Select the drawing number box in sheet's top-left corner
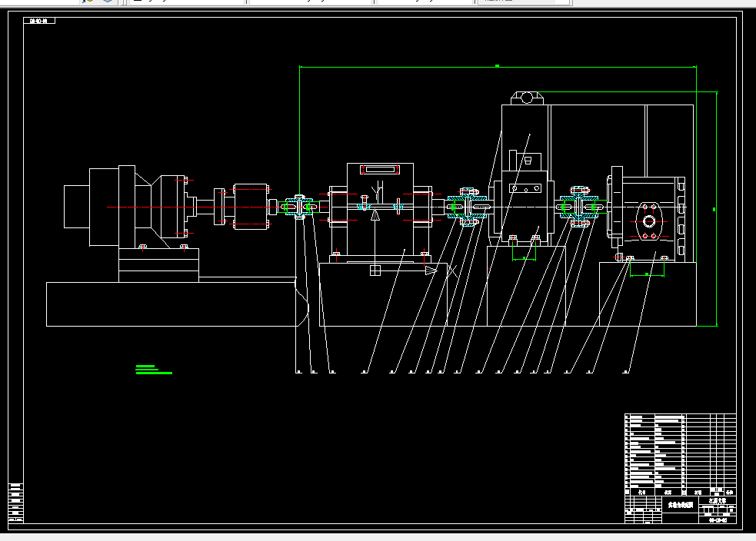The width and height of the screenshot is (756, 541). click(39, 21)
